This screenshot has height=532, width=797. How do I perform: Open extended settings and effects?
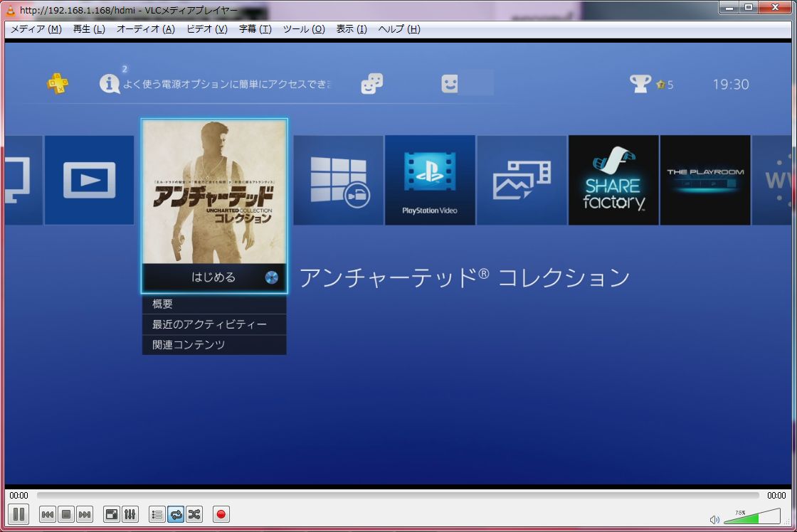[130, 515]
